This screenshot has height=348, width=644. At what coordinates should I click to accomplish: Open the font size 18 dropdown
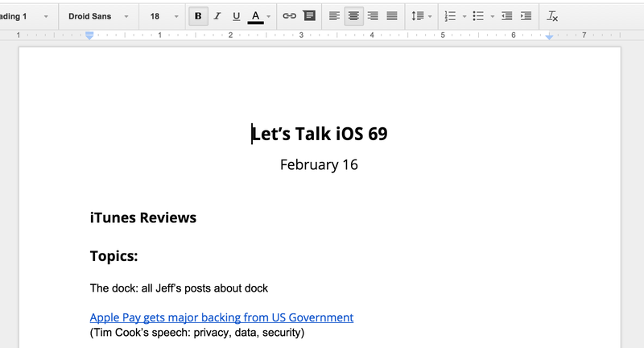pos(164,16)
